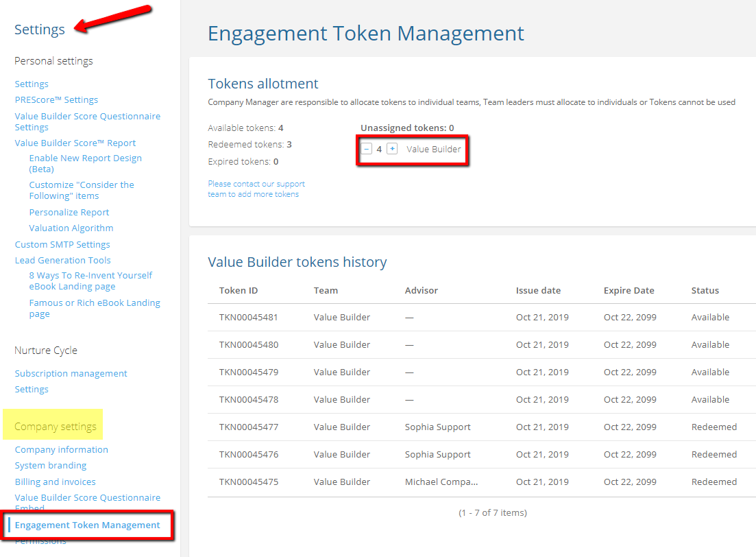Open Valuation Algorithm settings
The image size is (756, 557).
[x=71, y=228]
